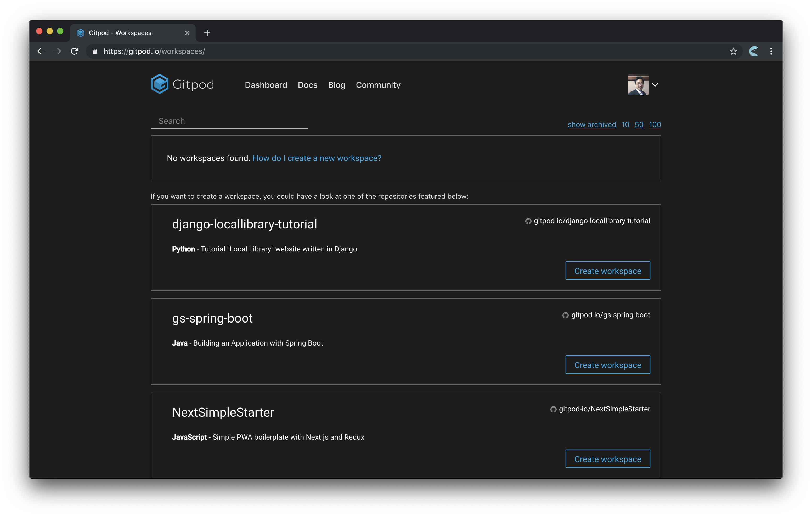
Task: Click GitHub icon beside NextSimpleStarter repo
Action: 553,409
